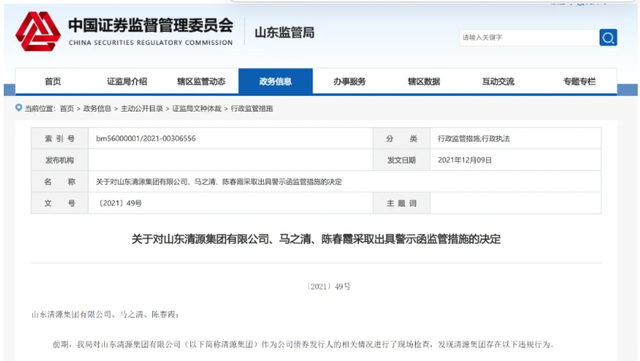Click the 〔2021〕49号 value in table
The image size is (640, 361).
pos(119,203)
